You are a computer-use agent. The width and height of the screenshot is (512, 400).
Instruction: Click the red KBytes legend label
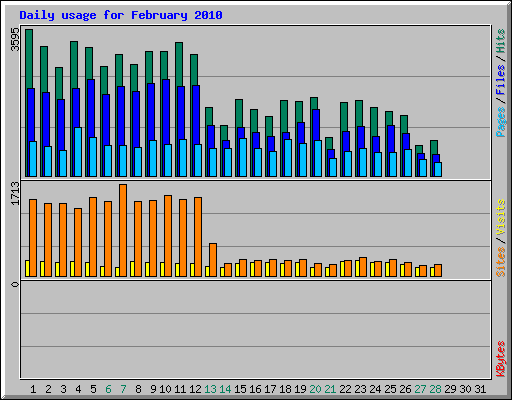tap(500, 359)
